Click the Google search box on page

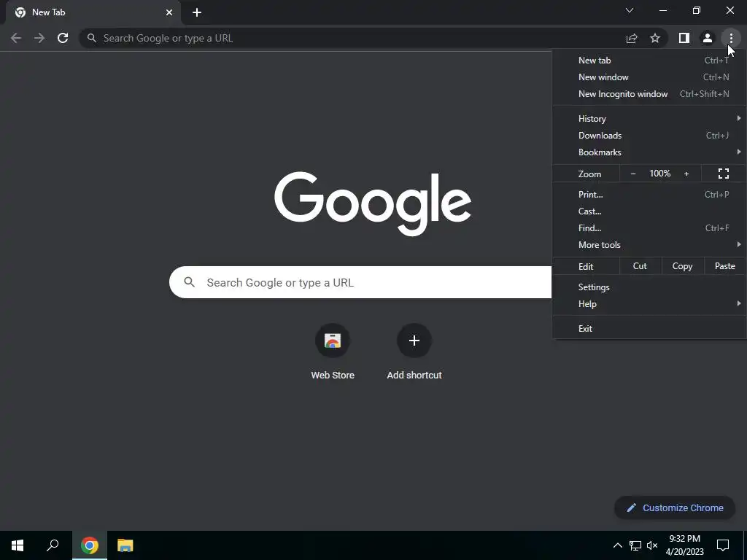(360, 282)
